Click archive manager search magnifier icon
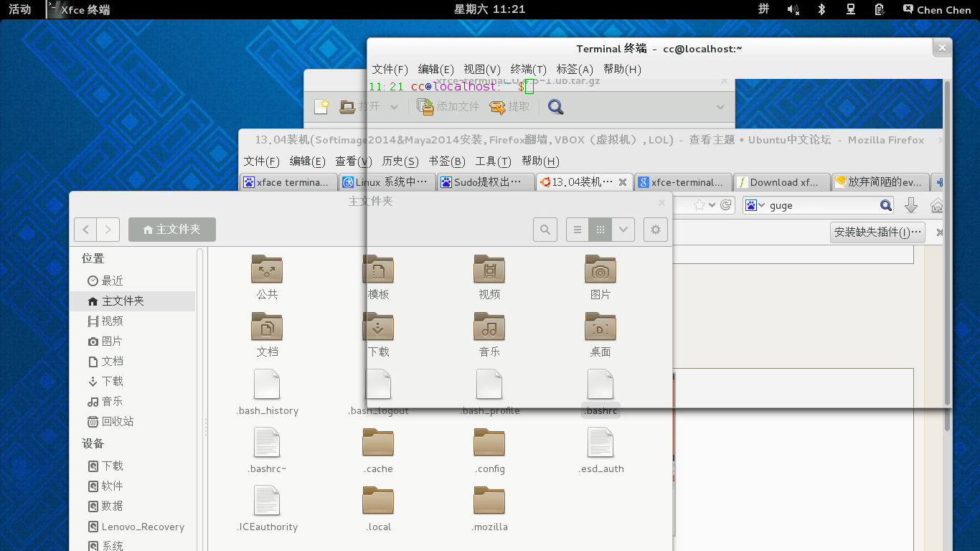 click(555, 107)
